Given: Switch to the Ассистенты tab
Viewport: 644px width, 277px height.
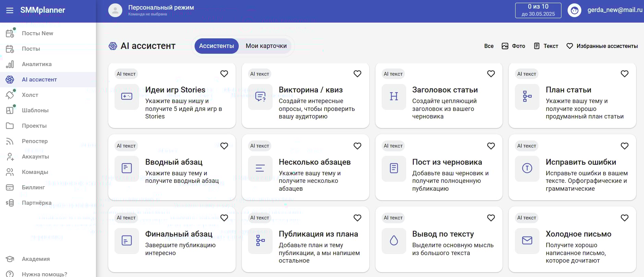Looking at the screenshot, I should [216, 46].
